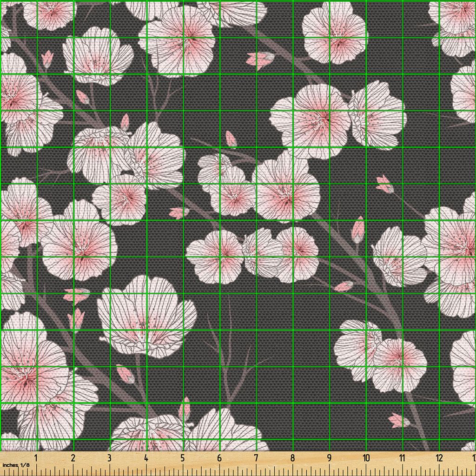Click the number 1 on the ruler
The image size is (476, 476).
pyautogui.click(x=36, y=458)
